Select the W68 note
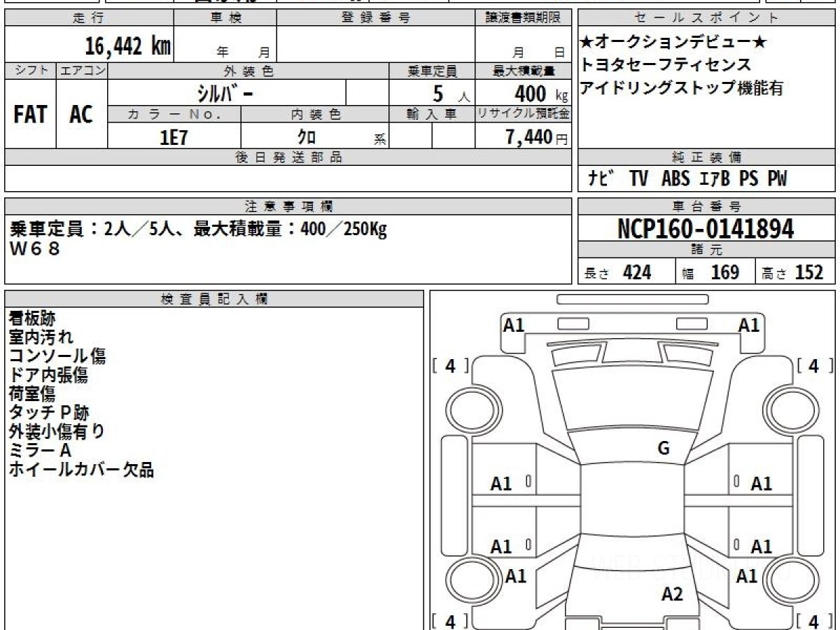The width and height of the screenshot is (840, 630). click(x=34, y=248)
